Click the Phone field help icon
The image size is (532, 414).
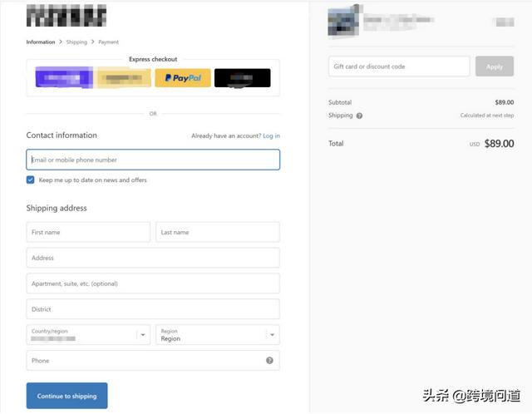pyautogui.click(x=269, y=361)
